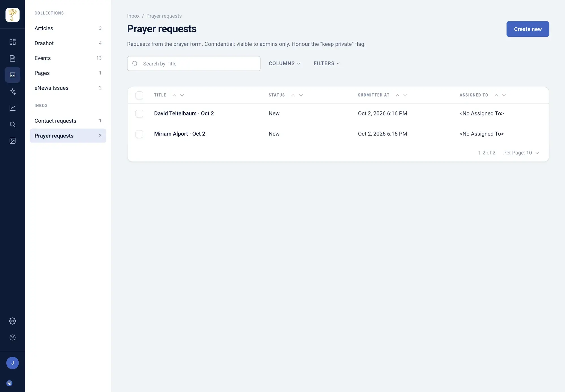
Task: Check the David Teitelbaum row checkbox
Action: coord(139,113)
